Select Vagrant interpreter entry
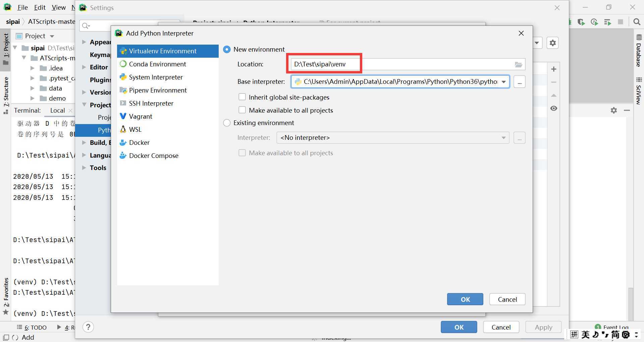The width and height of the screenshot is (644, 342). [x=168, y=116]
